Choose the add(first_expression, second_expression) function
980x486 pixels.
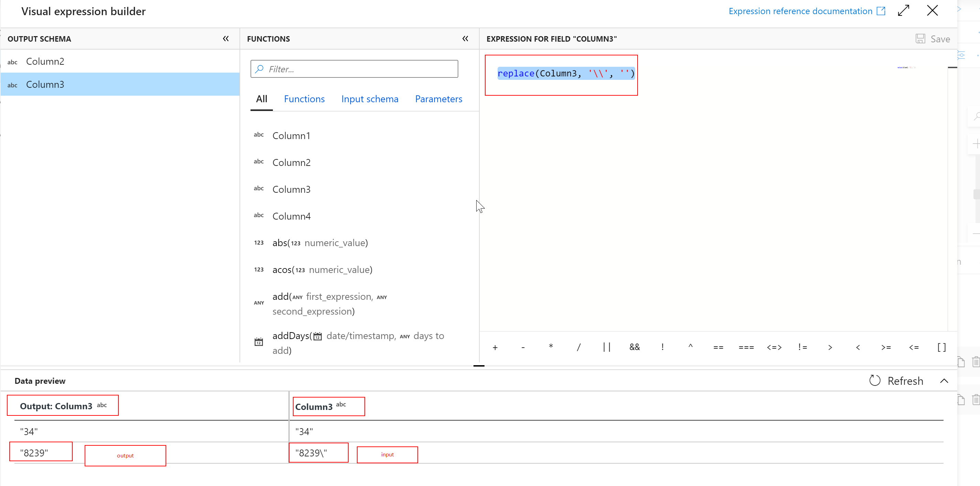click(x=329, y=304)
